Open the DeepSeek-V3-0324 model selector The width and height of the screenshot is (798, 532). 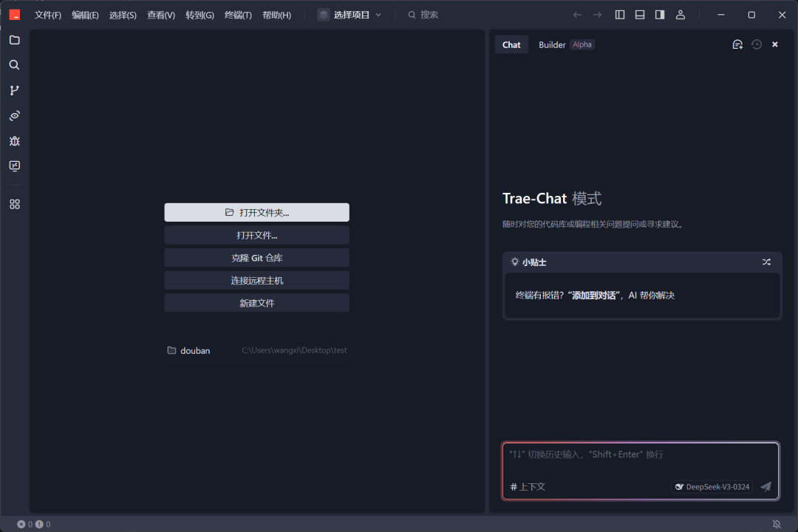tap(712, 487)
